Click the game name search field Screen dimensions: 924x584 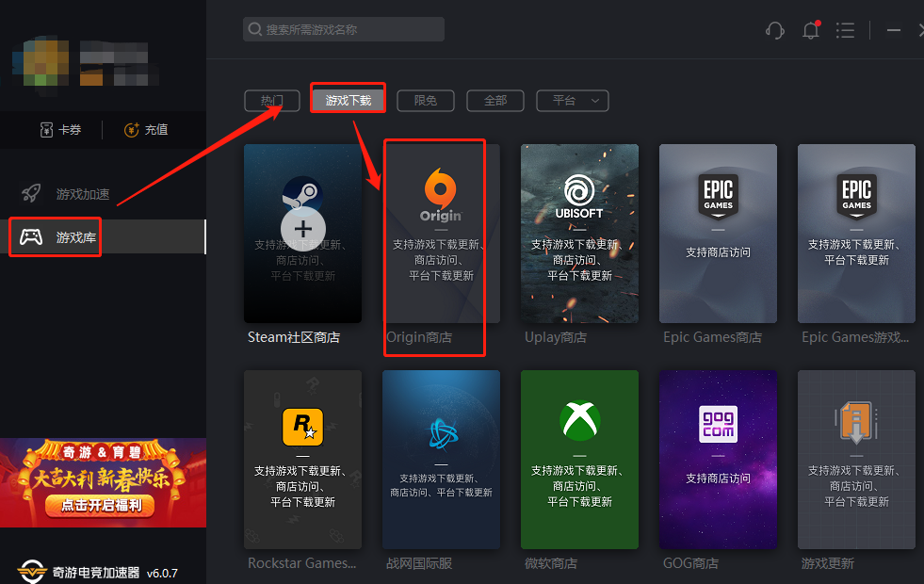[344, 29]
